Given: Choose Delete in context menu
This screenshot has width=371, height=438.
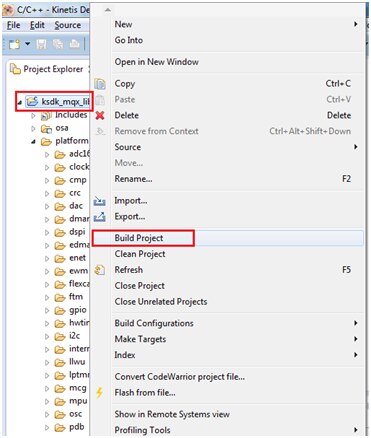Looking at the screenshot, I should pyautogui.click(x=227, y=115).
